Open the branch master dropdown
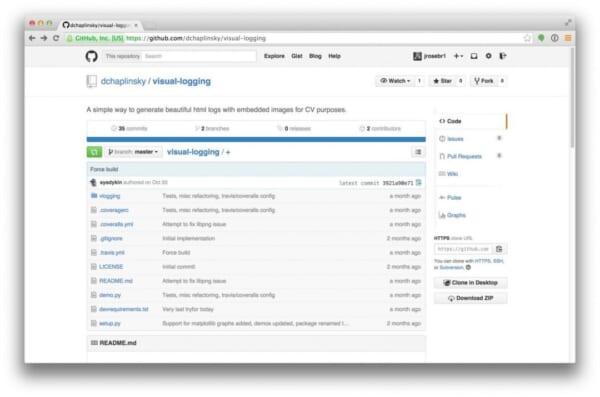600x397 pixels. (133, 152)
